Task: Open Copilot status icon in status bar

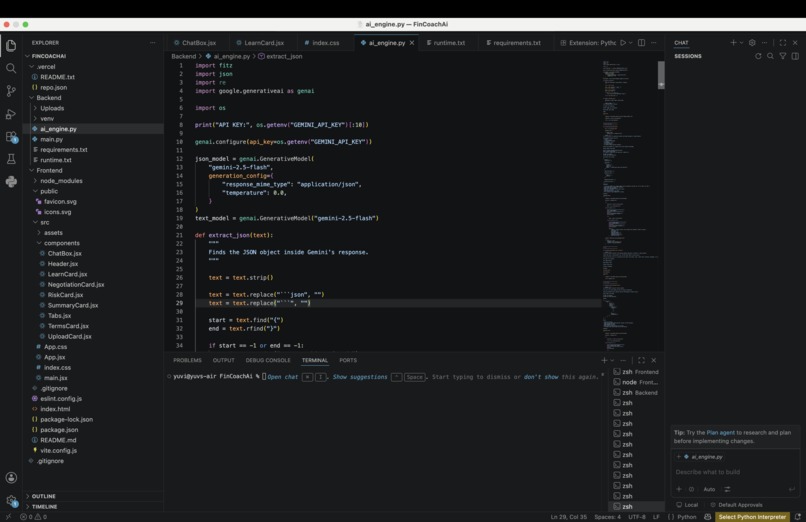Action: pos(708,517)
